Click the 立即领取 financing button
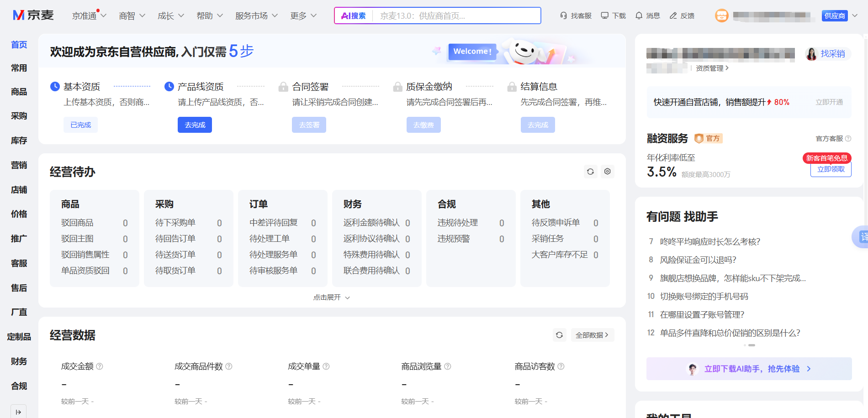 pos(831,169)
